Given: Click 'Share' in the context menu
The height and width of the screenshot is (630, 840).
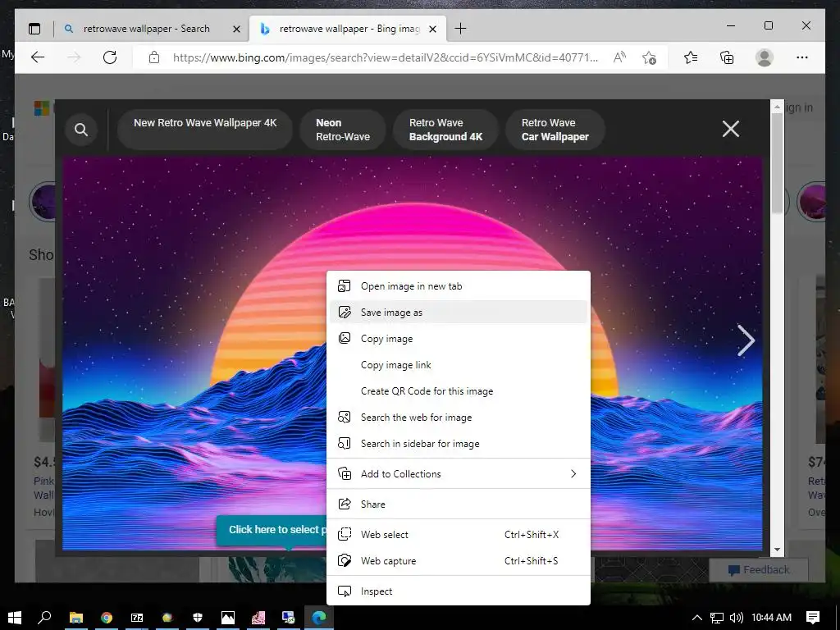Looking at the screenshot, I should (458, 504).
